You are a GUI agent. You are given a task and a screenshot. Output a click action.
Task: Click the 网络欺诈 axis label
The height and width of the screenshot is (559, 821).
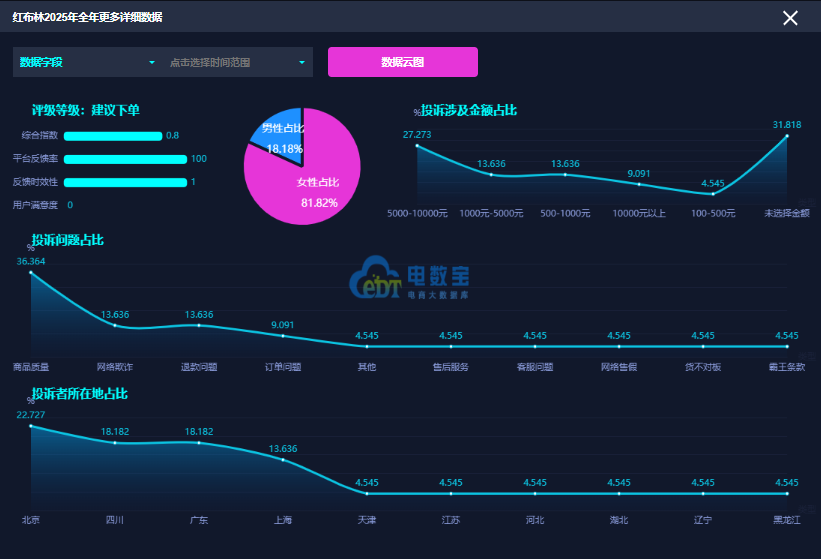click(115, 367)
